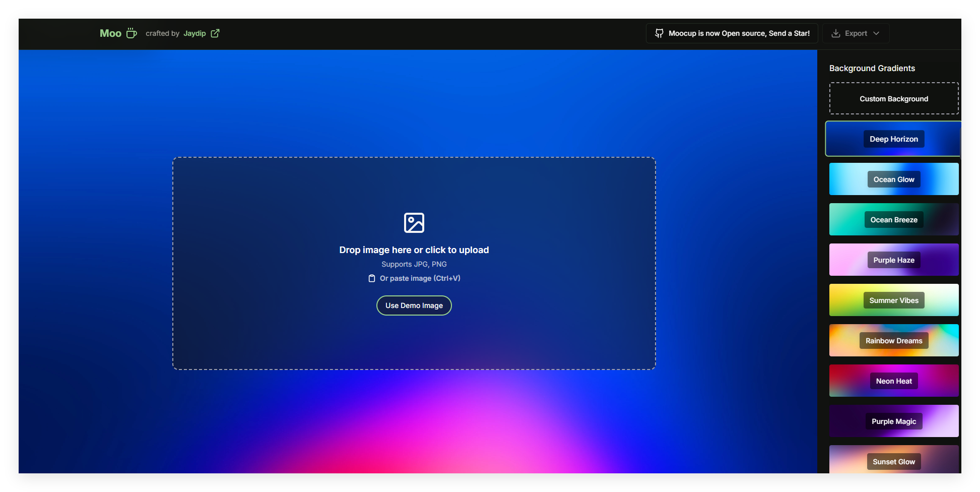Click the image upload icon in the drop zone
Screen dimensions: 980x492
(414, 223)
